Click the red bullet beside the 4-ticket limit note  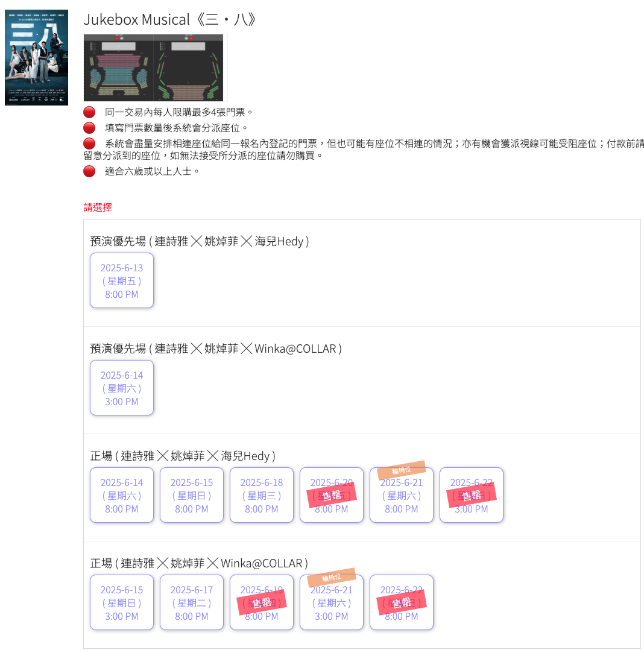pos(89,112)
